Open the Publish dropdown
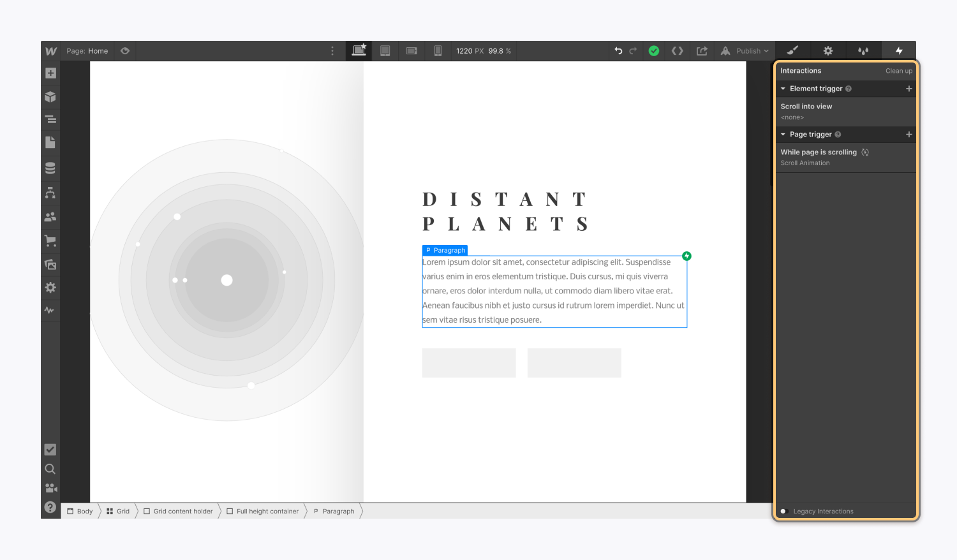This screenshot has height=560, width=957. 745,51
